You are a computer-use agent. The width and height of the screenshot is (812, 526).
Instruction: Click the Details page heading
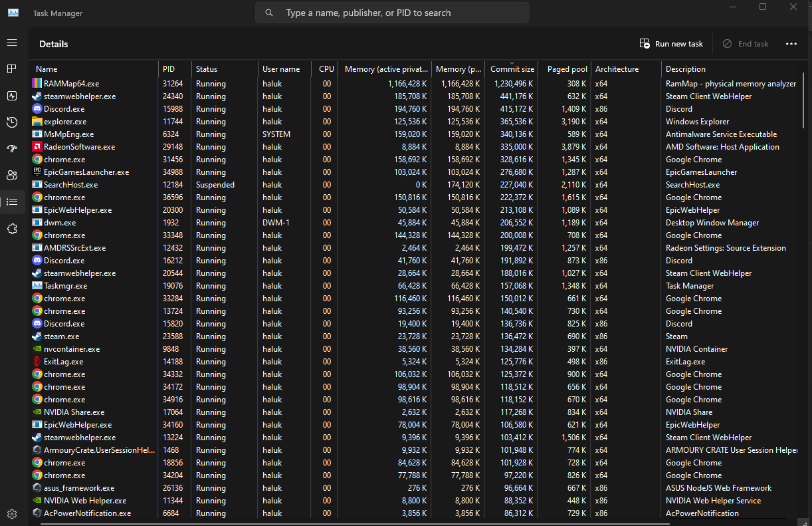point(54,44)
